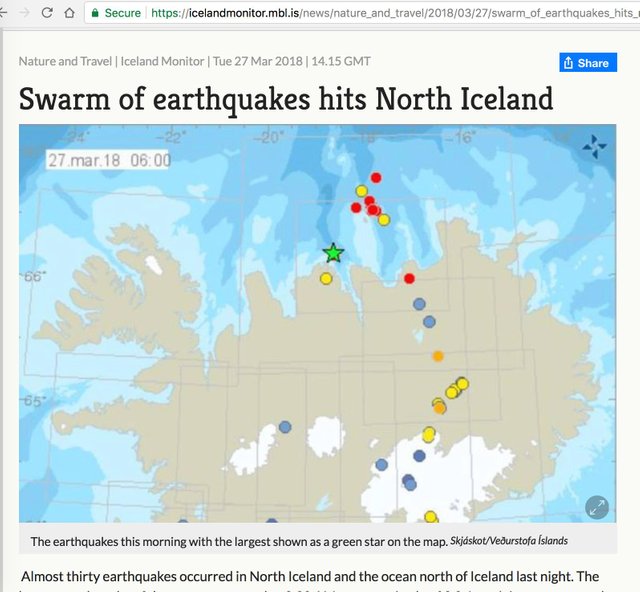
Task: Click the map image of Iceland
Action: point(318,323)
